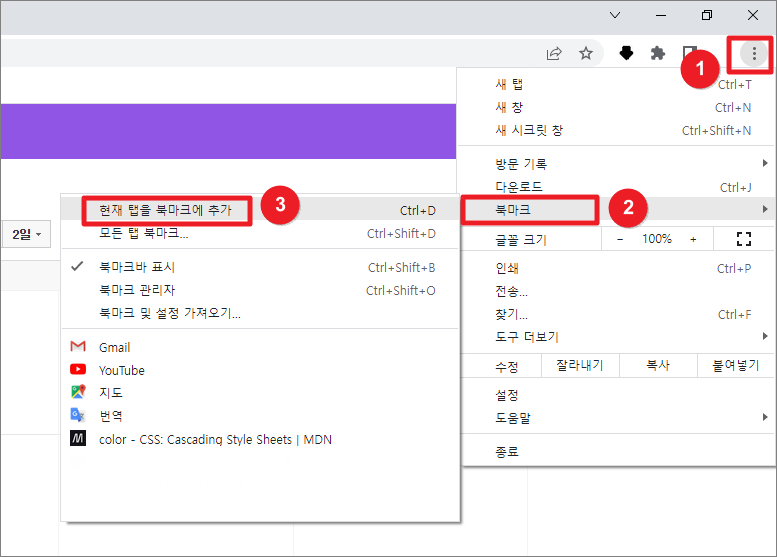Select 인쇄 menu entry
The image size is (777, 557).
click(617, 268)
